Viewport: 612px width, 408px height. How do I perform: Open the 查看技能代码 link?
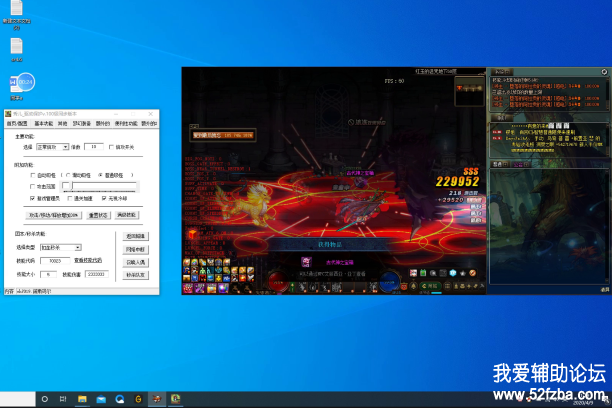pos(88,260)
